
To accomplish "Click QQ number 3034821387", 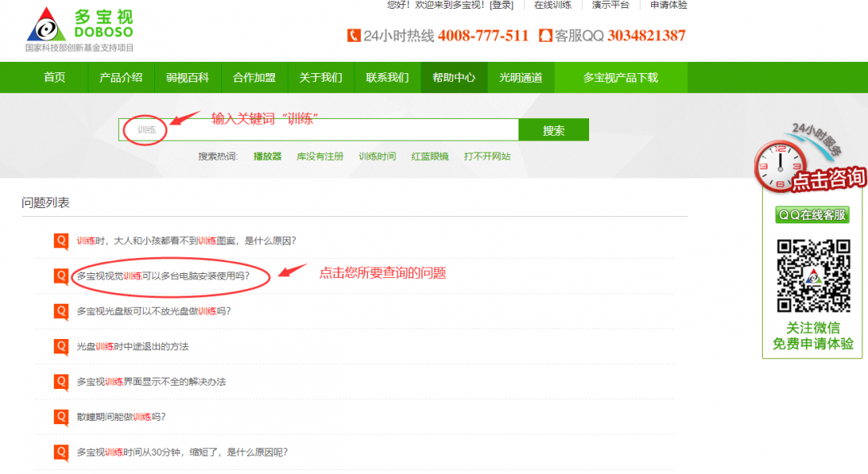I will click(x=646, y=36).
